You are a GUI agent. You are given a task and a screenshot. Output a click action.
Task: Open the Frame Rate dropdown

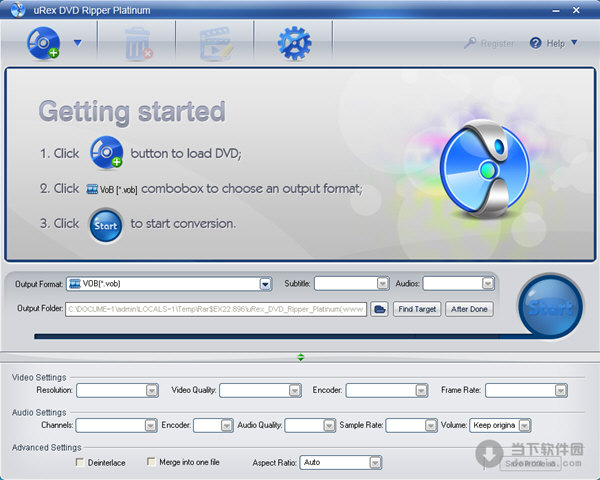[526, 390]
